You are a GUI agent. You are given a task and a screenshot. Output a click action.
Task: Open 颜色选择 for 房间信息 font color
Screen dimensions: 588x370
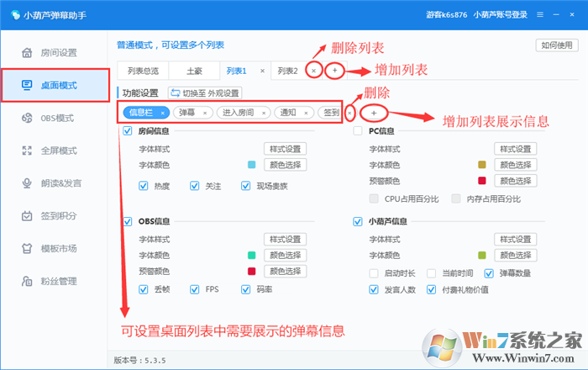pos(285,165)
